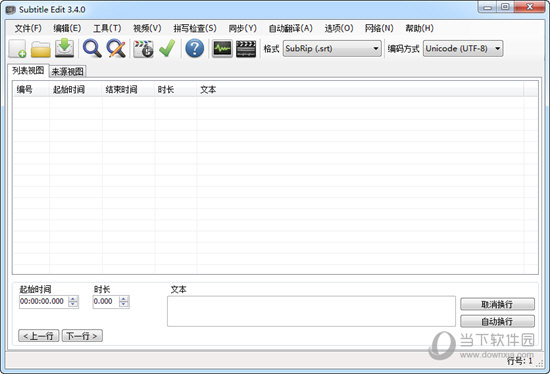550x374 pixels.
Task: Go to previous line <上一行 button
Action: pyautogui.click(x=39, y=336)
